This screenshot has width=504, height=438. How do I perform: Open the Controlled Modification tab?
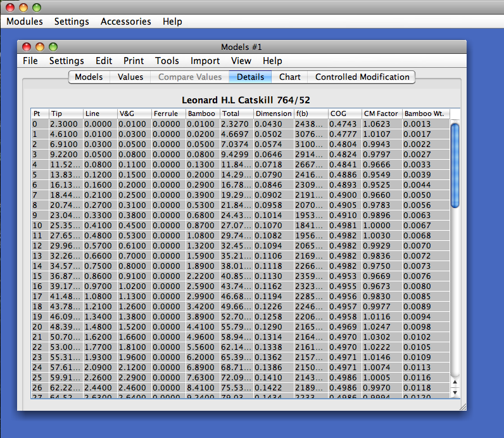click(362, 77)
